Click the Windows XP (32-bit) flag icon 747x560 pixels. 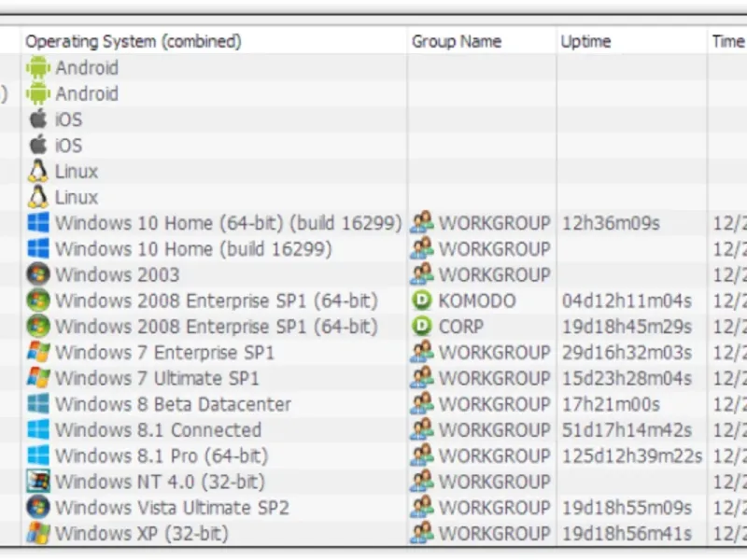(38, 533)
